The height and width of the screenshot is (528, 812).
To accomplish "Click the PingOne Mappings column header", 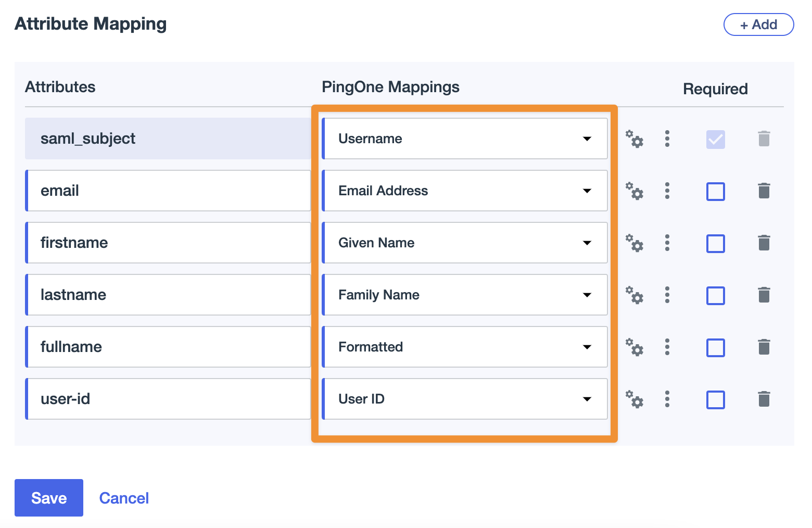I will 390,87.
